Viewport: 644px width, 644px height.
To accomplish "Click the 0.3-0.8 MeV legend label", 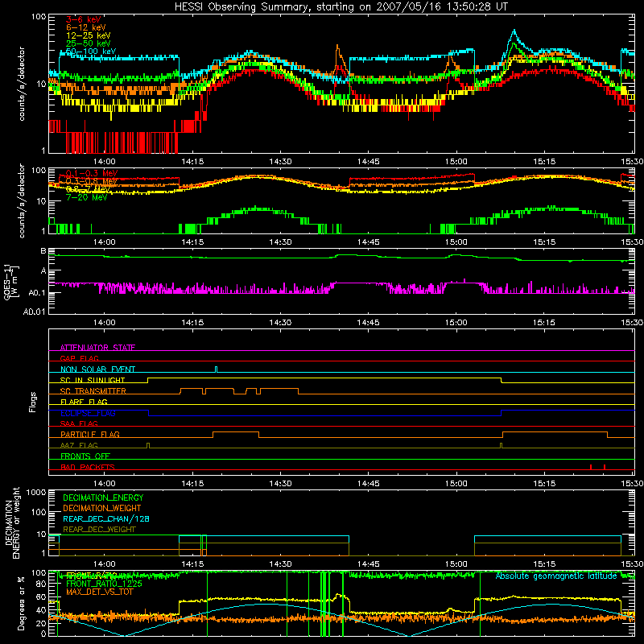I will [x=92, y=181].
